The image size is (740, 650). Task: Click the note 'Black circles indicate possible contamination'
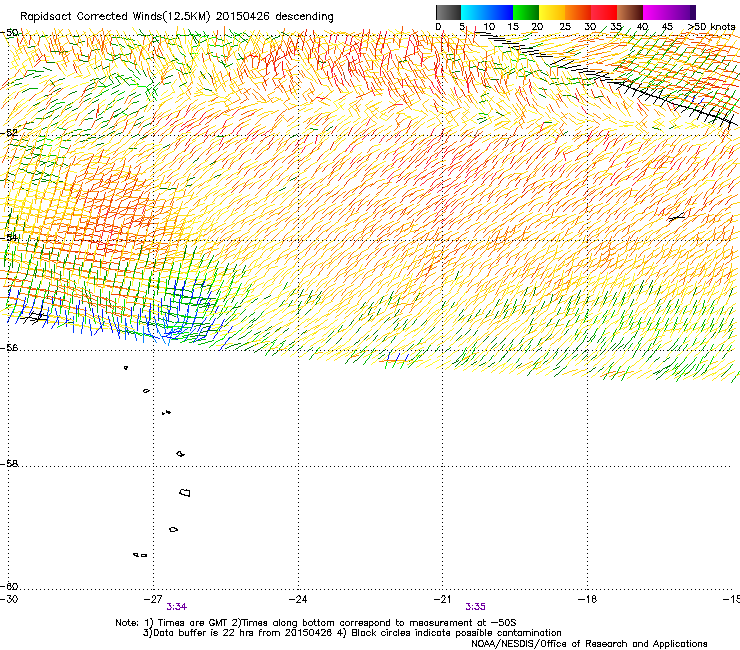(456, 633)
